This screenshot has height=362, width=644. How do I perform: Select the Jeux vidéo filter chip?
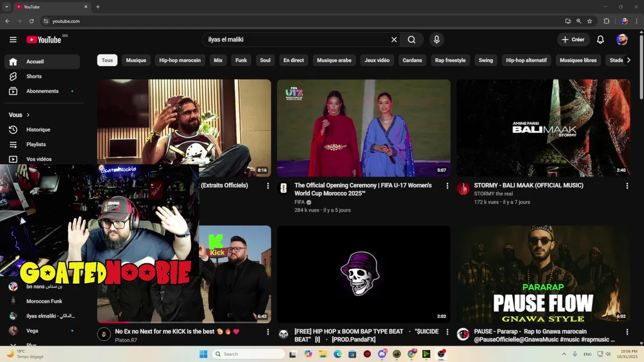[377, 60]
